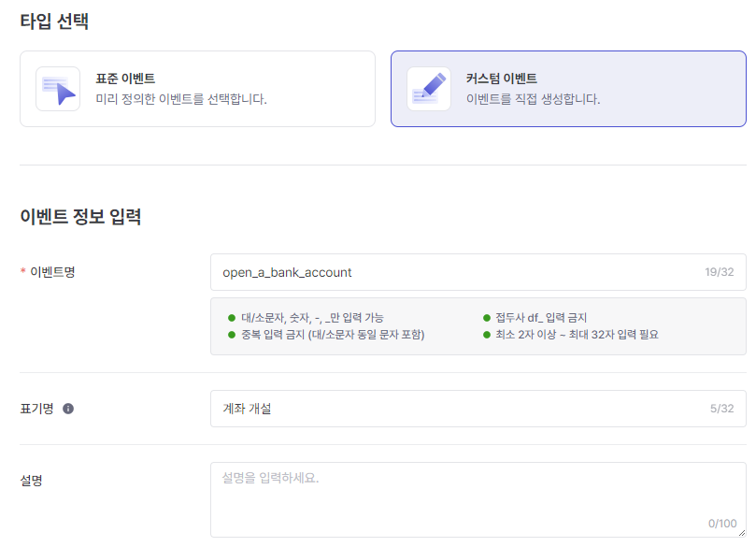Click into the 설명 description textarea

click(467, 496)
